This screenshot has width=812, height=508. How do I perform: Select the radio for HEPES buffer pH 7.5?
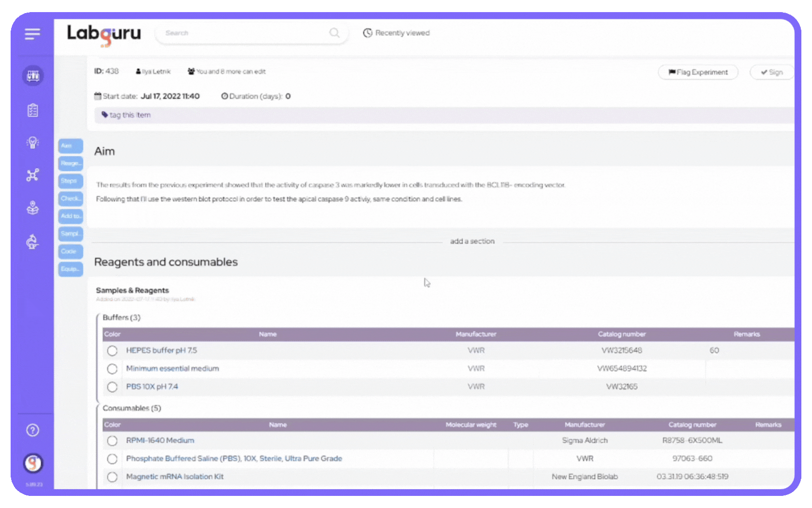(x=112, y=351)
